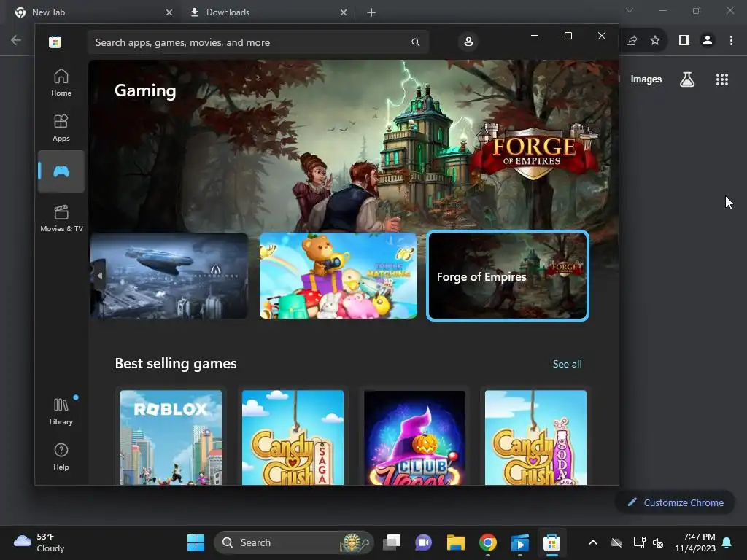Open File Explorer from the taskbar
The height and width of the screenshot is (560, 747).
(455, 542)
